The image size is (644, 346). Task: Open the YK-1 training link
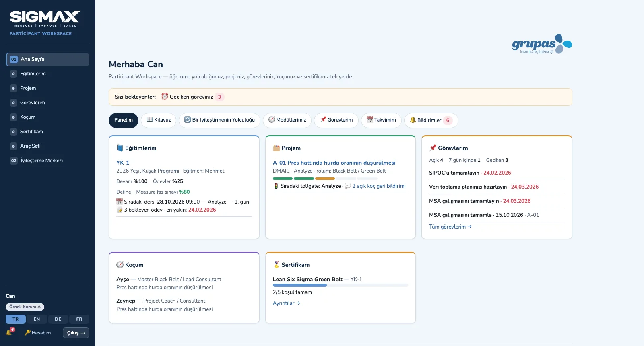pos(123,163)
